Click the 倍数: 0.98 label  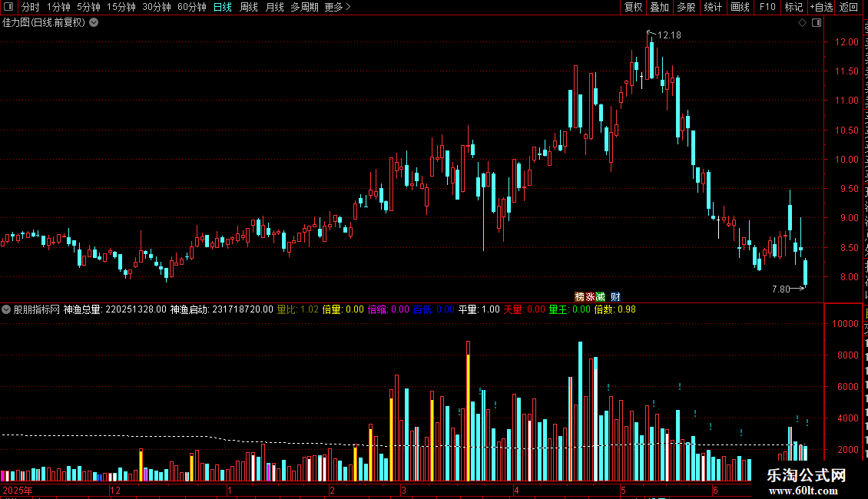pos(615,310)
